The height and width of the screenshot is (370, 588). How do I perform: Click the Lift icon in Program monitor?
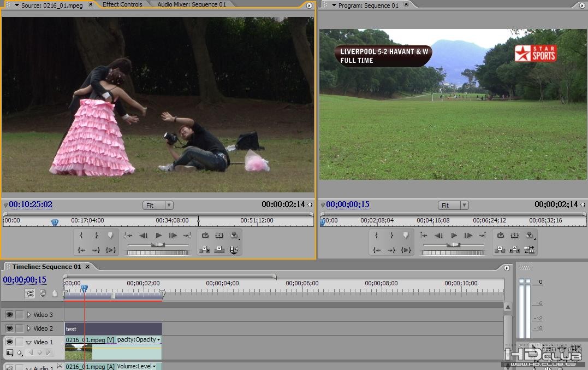(500, 250)
